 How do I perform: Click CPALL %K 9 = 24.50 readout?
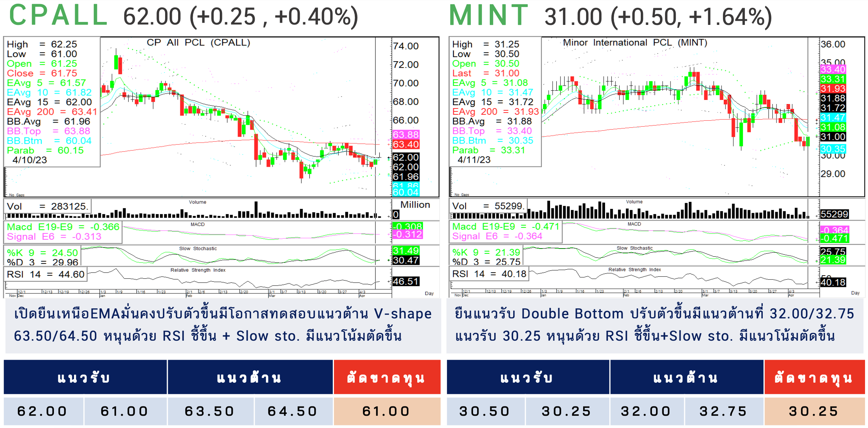click(42, 253)
